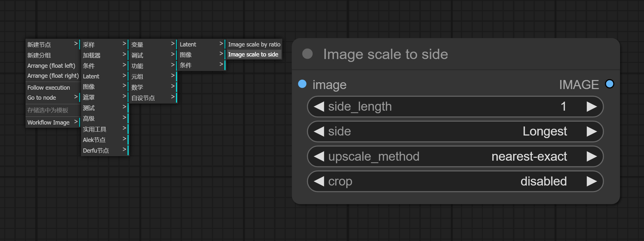This screenshot has height=241, width=644.
Task: Click the Image scale to side title
Action: coord(385,54)
